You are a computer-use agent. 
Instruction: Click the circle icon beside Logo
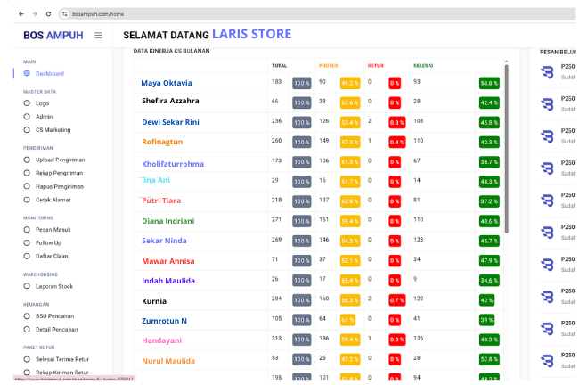pos(27,103)
